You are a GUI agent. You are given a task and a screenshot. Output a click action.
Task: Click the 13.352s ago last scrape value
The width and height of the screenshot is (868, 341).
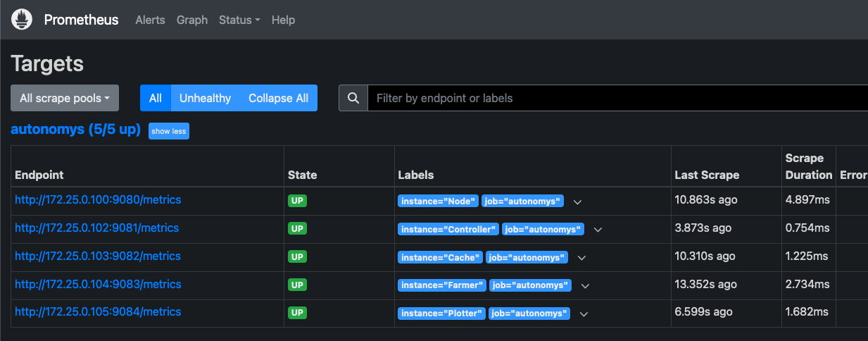706,285
